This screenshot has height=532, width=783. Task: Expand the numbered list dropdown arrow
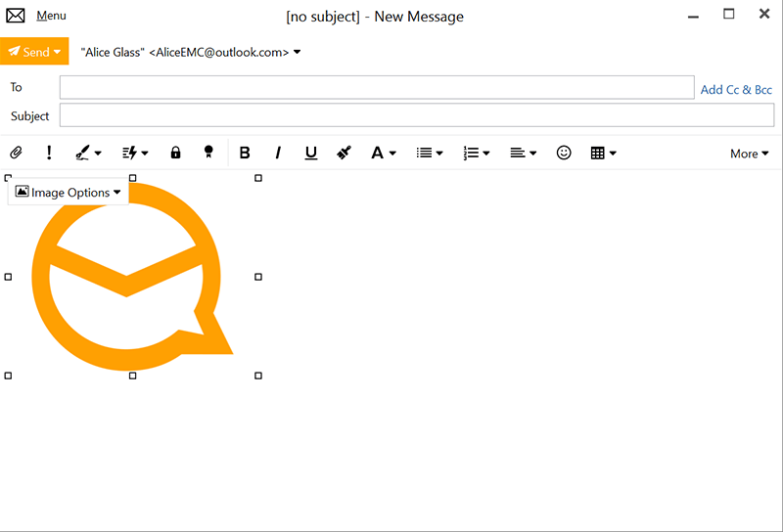click(486, 154)
